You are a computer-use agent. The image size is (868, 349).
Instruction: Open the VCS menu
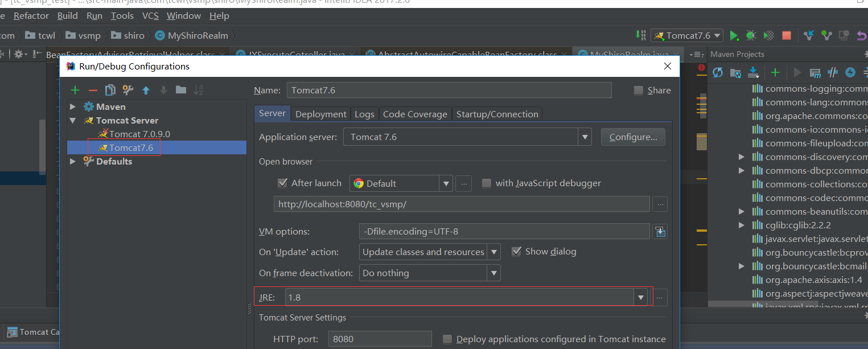(150, 15)
